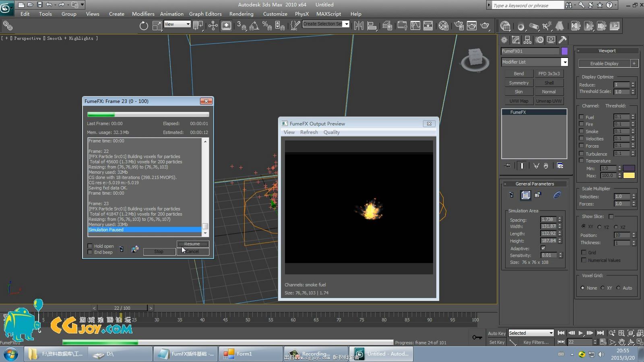Click the Pin Stack icon
Image resolution: width=644 pixels, height=362 pixels.
508,166
